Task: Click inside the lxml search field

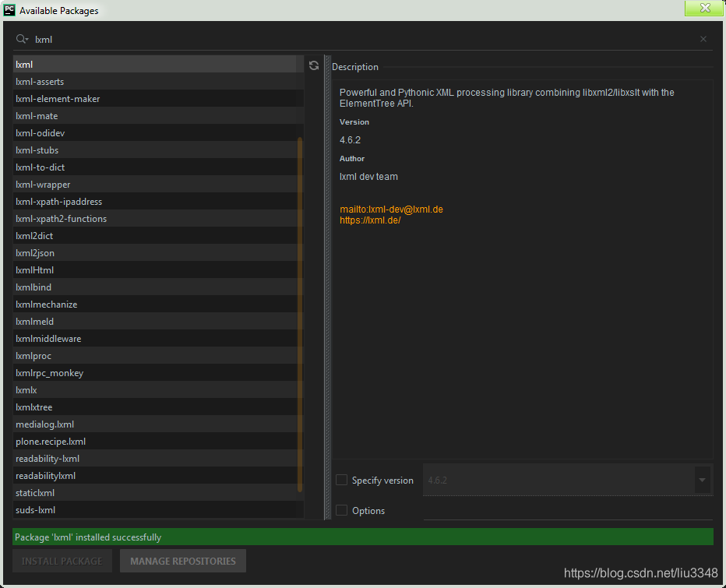Action: coord(156,39)
